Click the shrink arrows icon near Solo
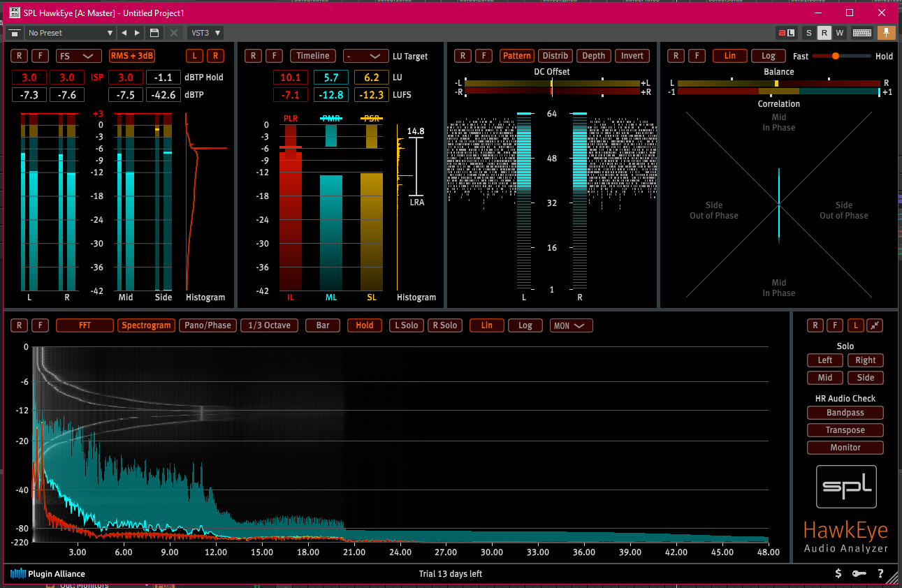This screenshot has height=588, width=902. point(875,325)
